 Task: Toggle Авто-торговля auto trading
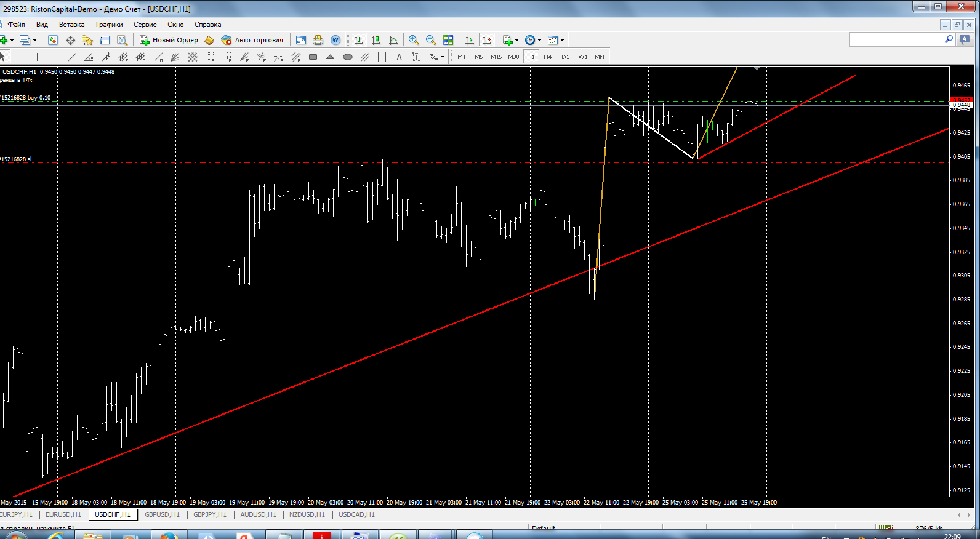coord(252,40)
